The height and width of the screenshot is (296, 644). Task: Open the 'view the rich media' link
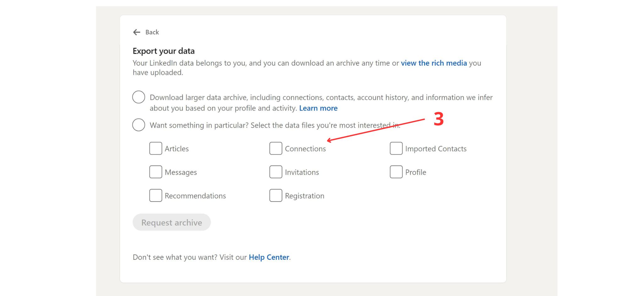pos(434,63)
